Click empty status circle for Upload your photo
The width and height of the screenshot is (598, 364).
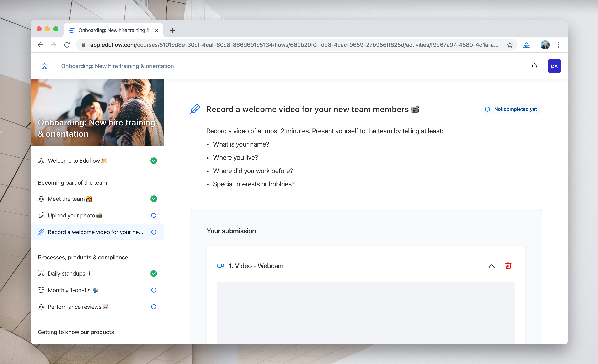pyautogui.click(x=154, y=215)
